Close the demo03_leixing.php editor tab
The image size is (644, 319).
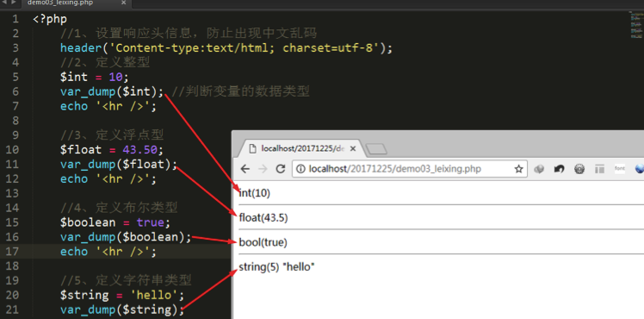click(124, 3)
